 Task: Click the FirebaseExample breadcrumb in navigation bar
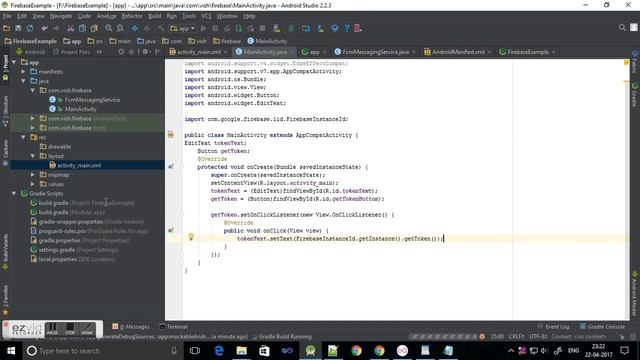point(31,41)
